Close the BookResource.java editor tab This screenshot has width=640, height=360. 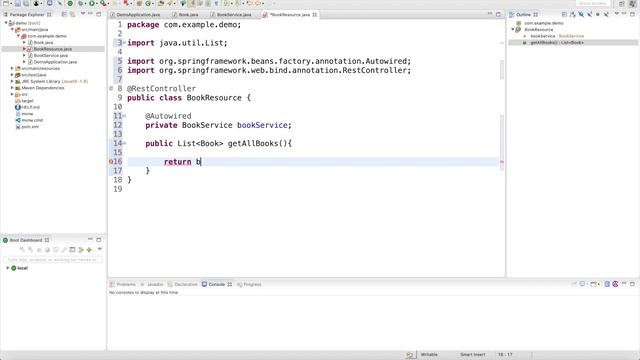(315, 15)
